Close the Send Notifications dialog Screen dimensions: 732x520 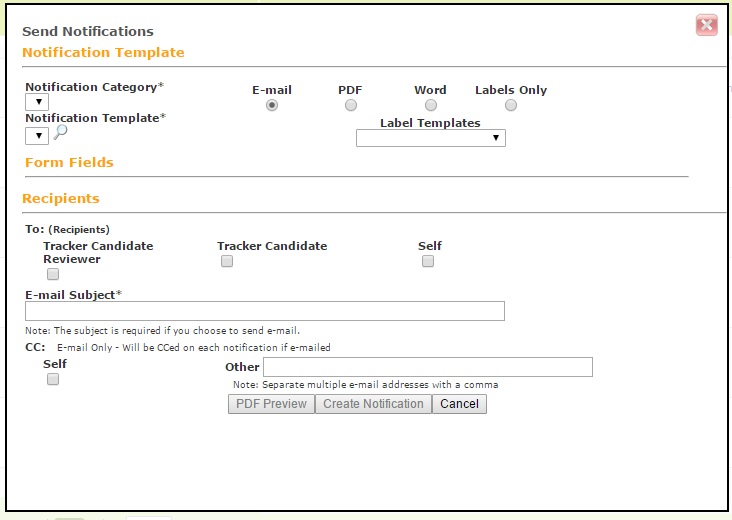click(x=706, y=25)
